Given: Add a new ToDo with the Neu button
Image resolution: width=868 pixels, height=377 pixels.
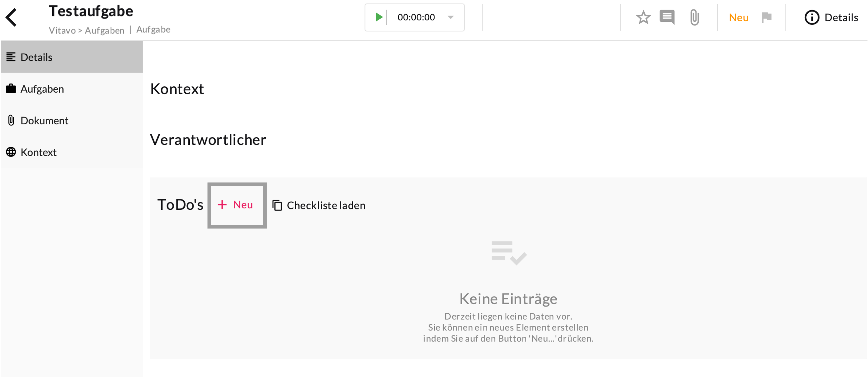Looking at the screenshot, I should [x=237, y=205].
